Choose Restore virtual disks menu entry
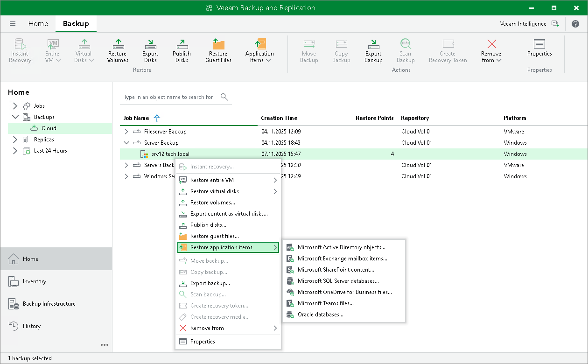Screen dimensions: 588x364 228,191
